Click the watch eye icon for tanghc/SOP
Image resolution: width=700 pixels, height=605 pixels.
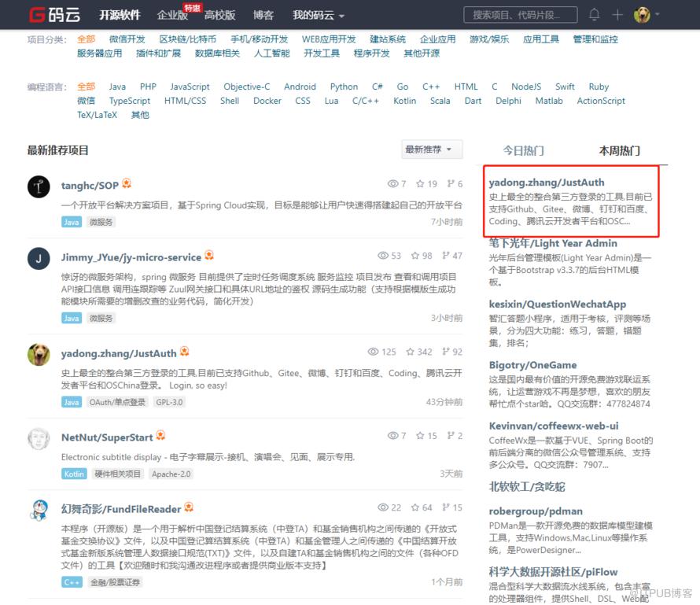click(x=392, y=184)
